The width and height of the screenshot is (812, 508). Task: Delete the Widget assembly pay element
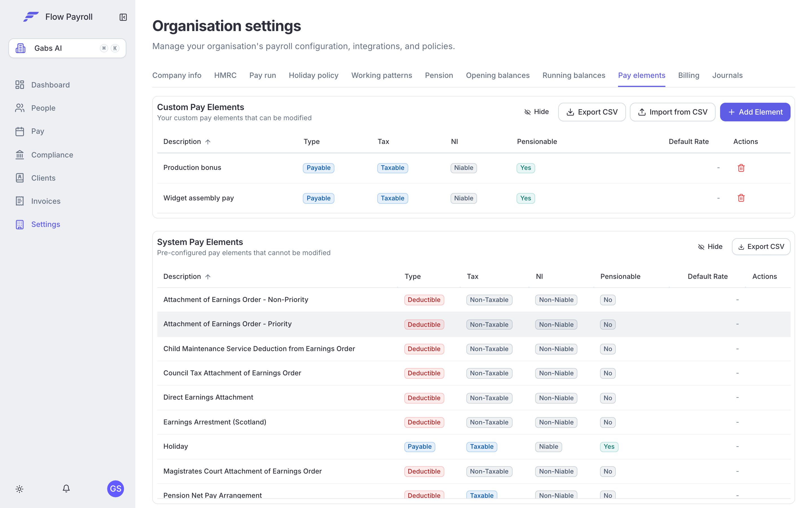741,198
